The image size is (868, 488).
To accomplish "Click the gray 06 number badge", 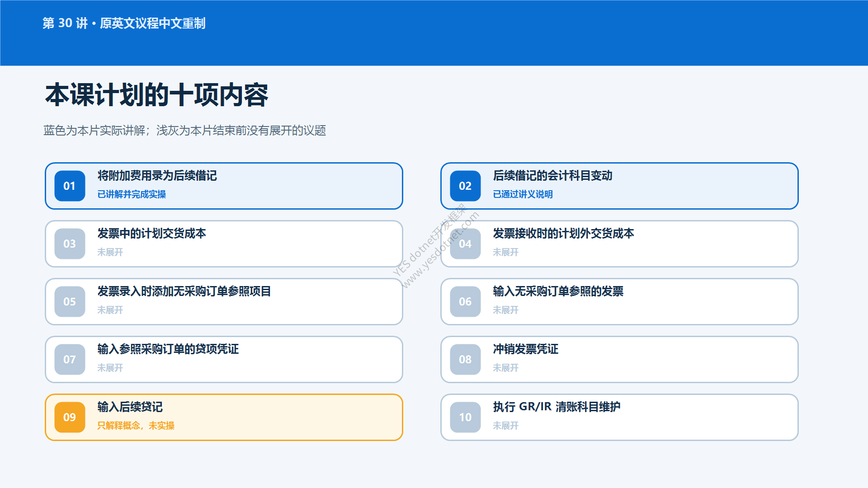I will [x=465, y=301].
